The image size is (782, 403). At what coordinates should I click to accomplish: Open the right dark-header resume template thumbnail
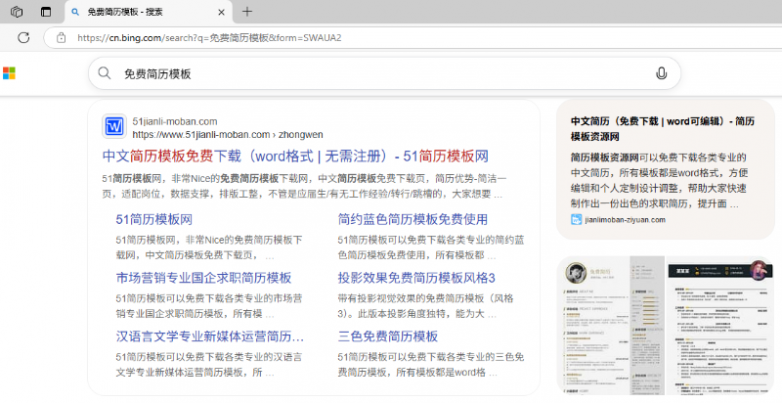coord(721,326)
